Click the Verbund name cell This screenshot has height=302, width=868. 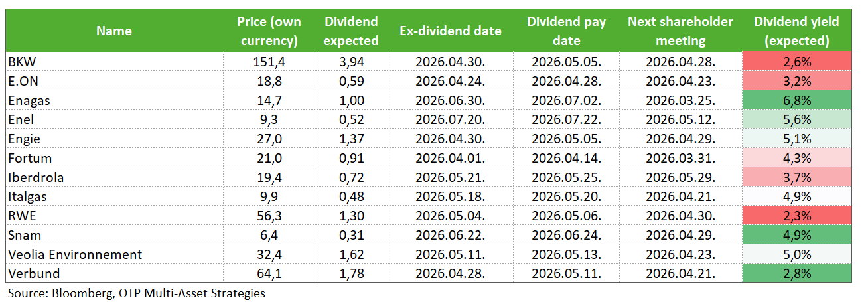(x=113, y=273)
